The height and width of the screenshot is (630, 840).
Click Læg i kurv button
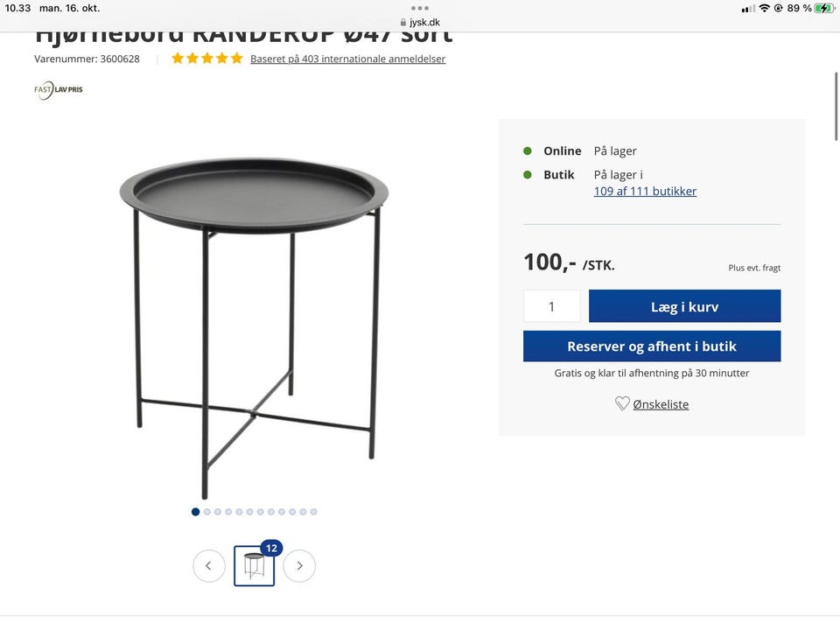click(684, 306)
